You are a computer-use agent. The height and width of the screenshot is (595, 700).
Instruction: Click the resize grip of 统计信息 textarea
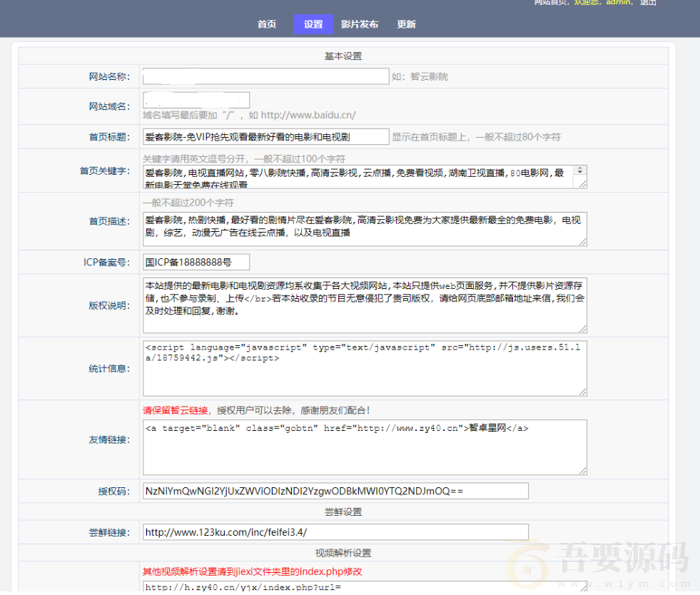click(x=583, y=392)
